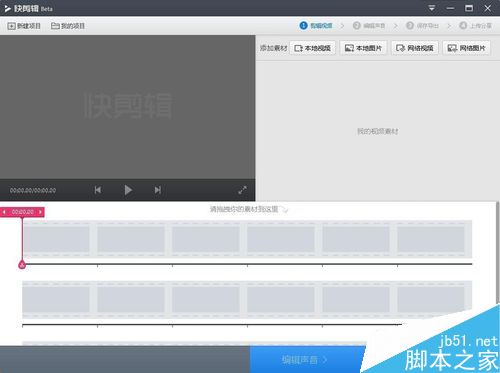Switch to step 4 上传分享 tab
Viewport: 500px width, 373px height.
475,26
